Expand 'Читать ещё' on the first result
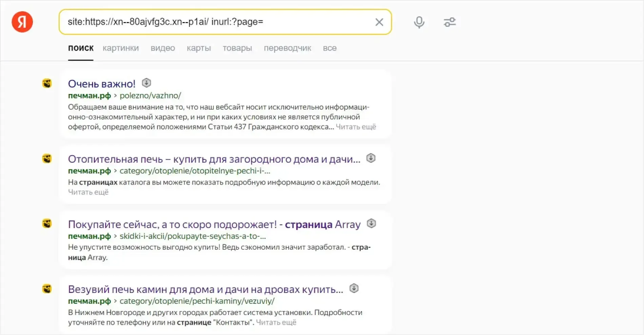The height and width of the screenshot is (335, 644). click(356, 127)
